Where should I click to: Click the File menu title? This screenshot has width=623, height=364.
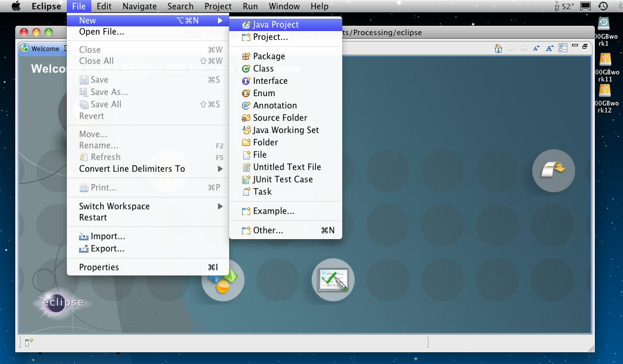pos(79,6)
